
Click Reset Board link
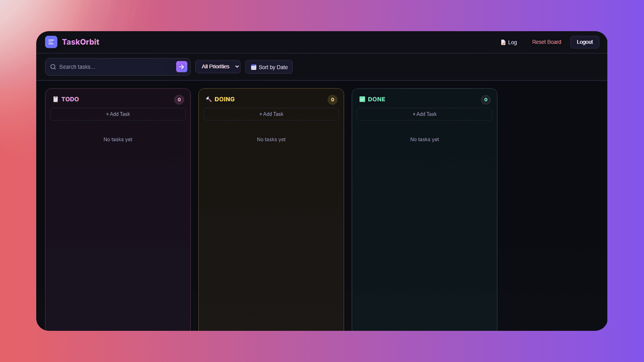[x=546, y=42]
